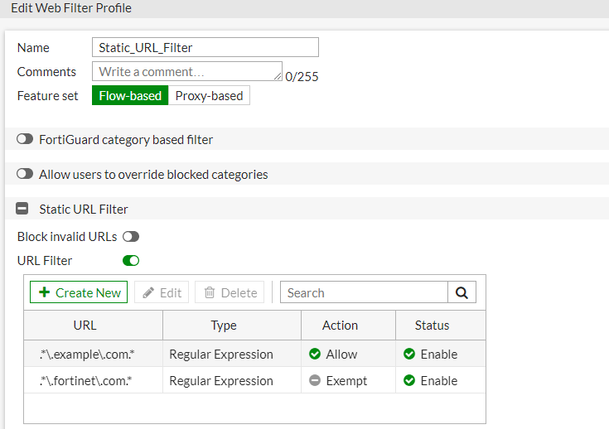Click the Name input field
This screenshot has width=609, height=429.
click(x=205, y=47)
